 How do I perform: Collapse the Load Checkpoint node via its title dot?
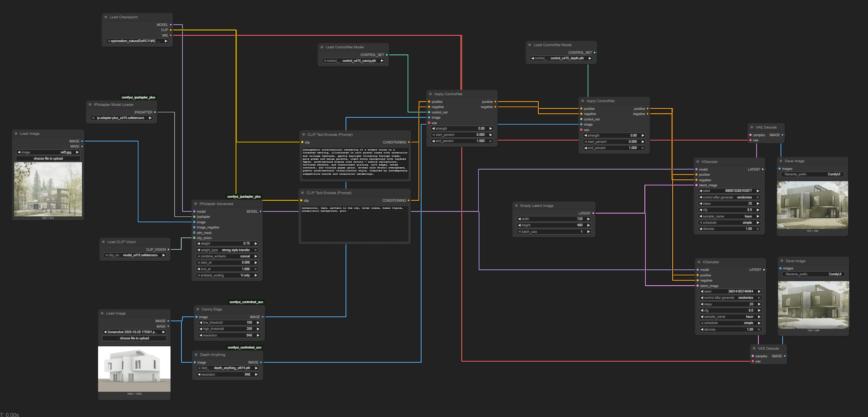[106, 17]
